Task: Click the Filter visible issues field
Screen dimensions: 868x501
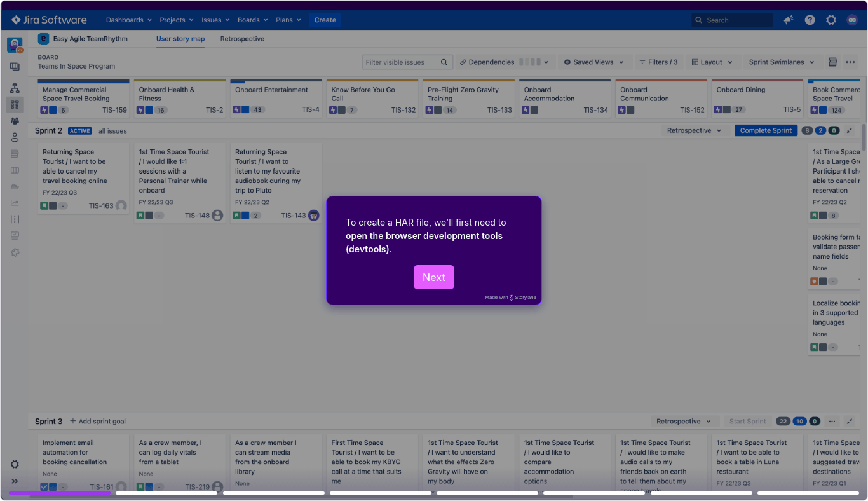Action: tap(402, 62)
